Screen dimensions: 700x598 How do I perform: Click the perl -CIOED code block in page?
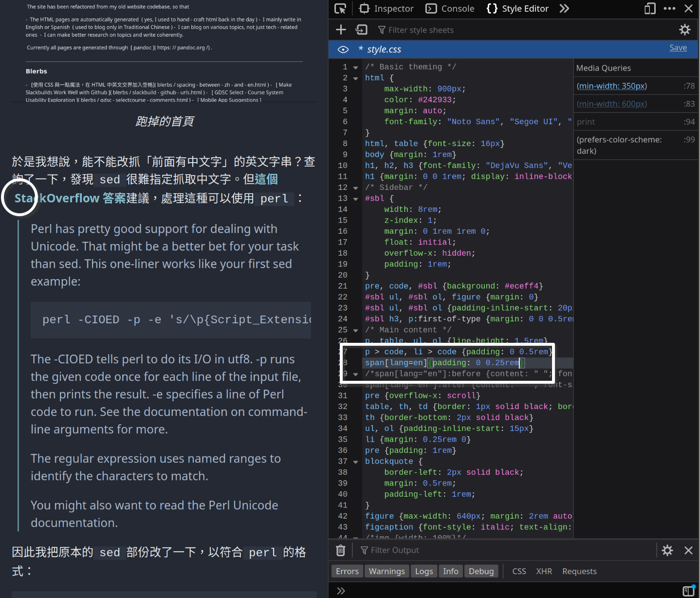pyautogui.click(x=171, y=320)
